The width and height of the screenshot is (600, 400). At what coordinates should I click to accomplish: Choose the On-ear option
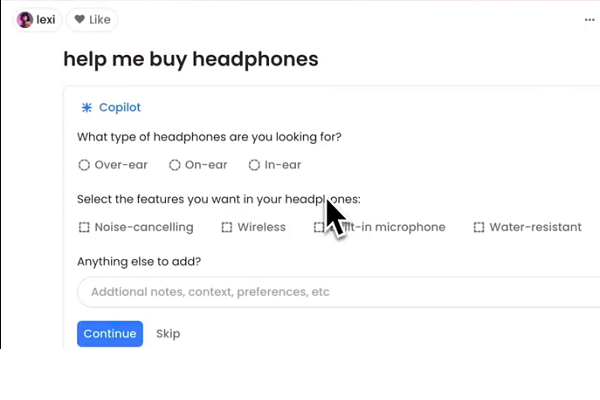(175, 165)
